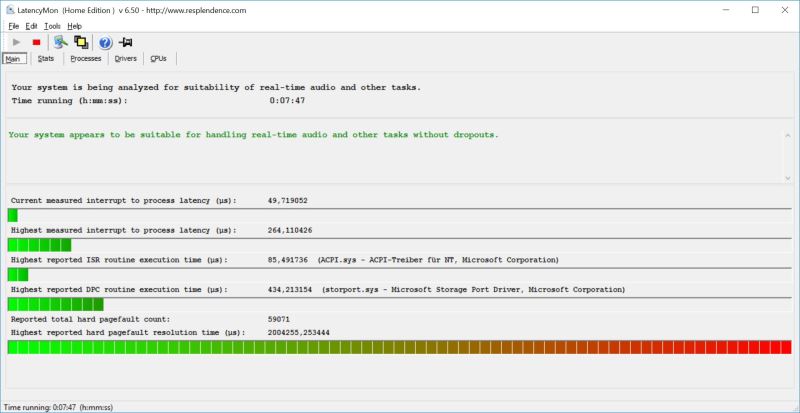Switch to the Processes tab
The image size is (800, 413).
[x=85, y=59]
